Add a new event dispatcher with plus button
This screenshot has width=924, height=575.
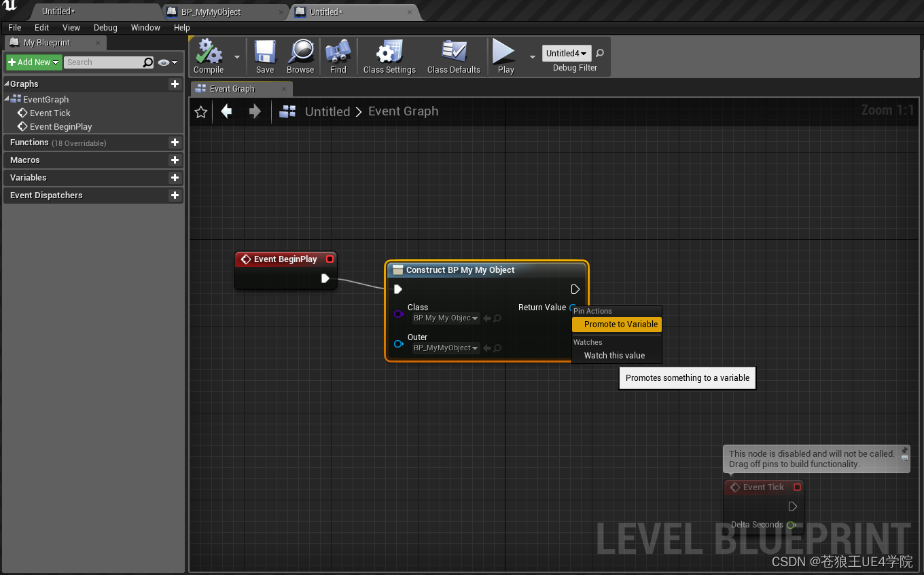(x=175, y=195)
